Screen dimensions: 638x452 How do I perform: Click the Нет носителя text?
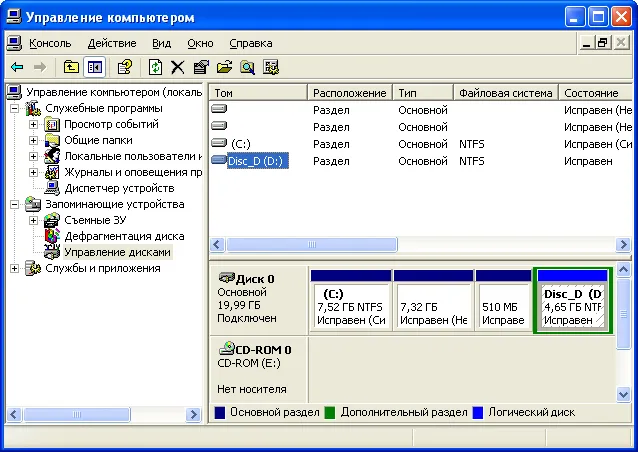pyautogui.click(x=252, y=389)
